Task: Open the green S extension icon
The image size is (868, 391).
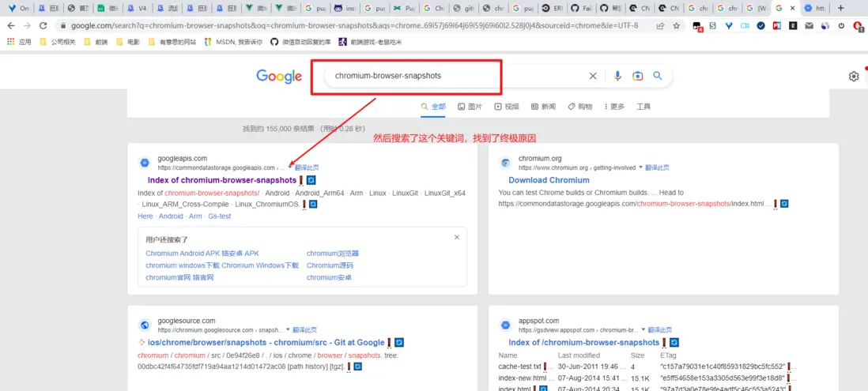Action: [x=712, y=26]
